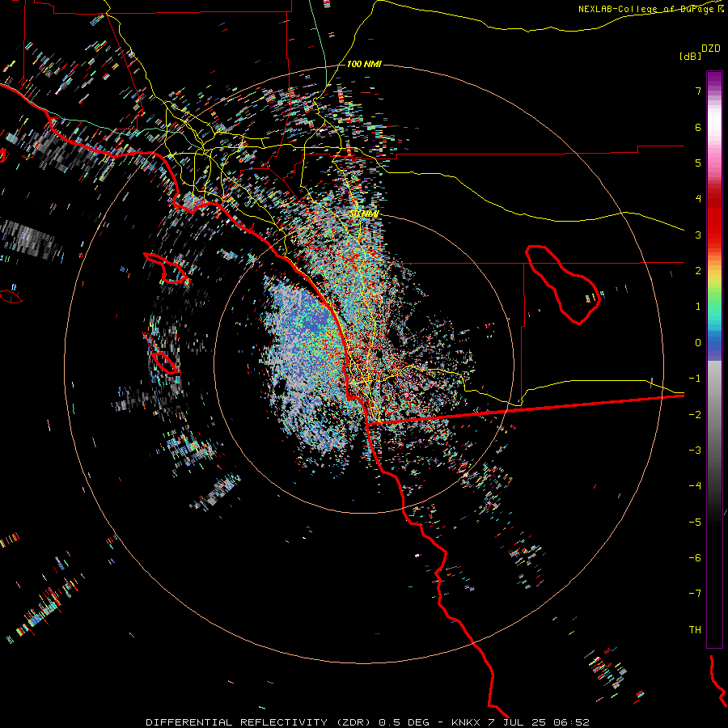
Task: Click the DIFFERENTIAL REFLECTIVITY title text
Action: [x=237, y=722]
